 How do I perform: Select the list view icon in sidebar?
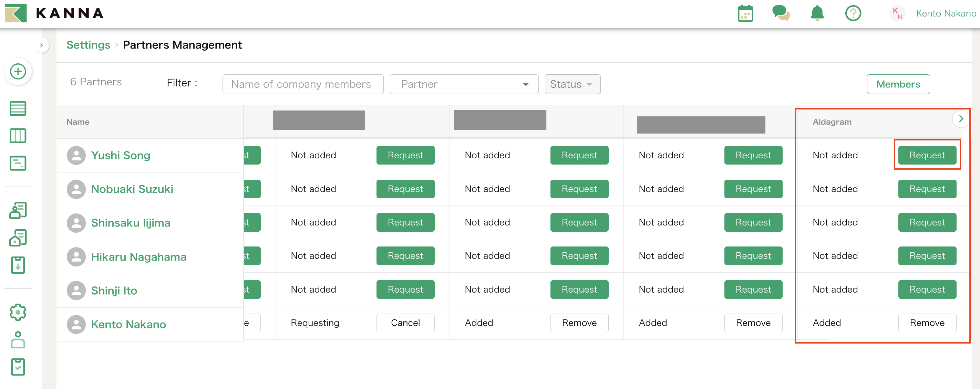pos(18,108)
